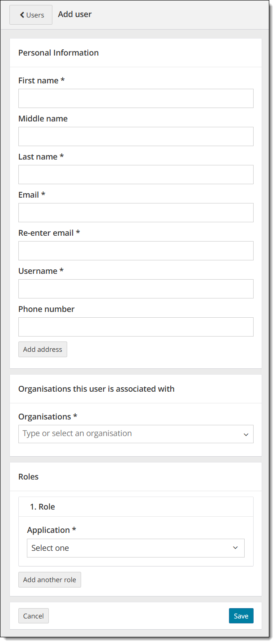This screenshot has width=276, height=644.
Task: Save the new user
Action: coord(241,616)
